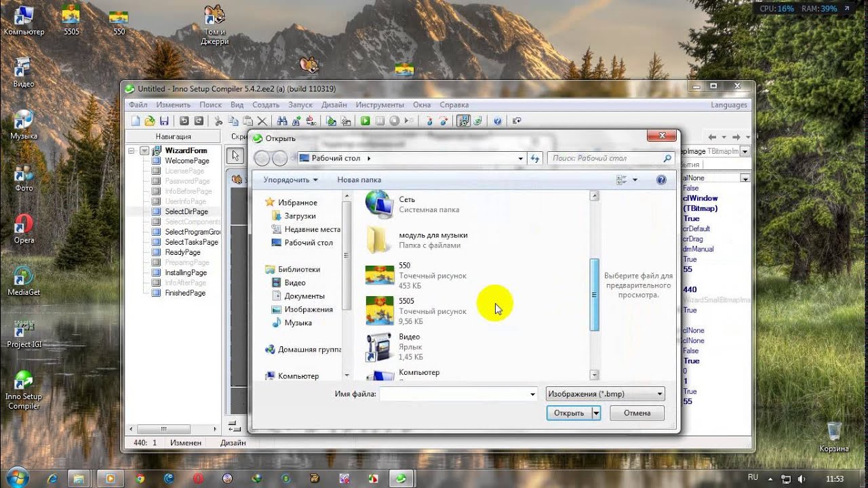Open the Инструменты menu

point(380,105)
